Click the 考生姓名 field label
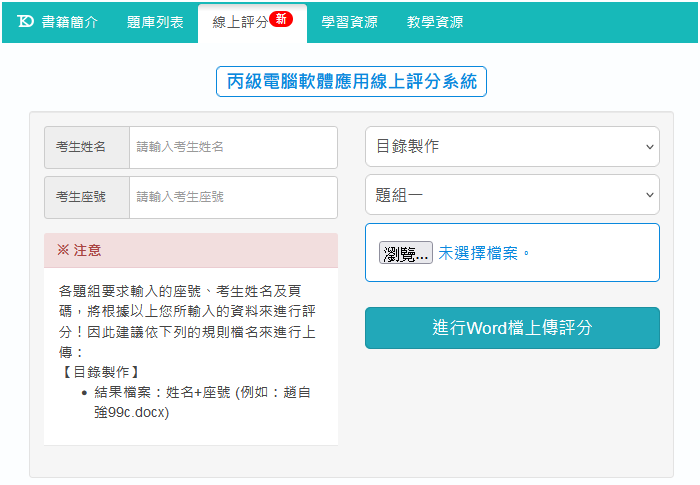 [87, 147]
